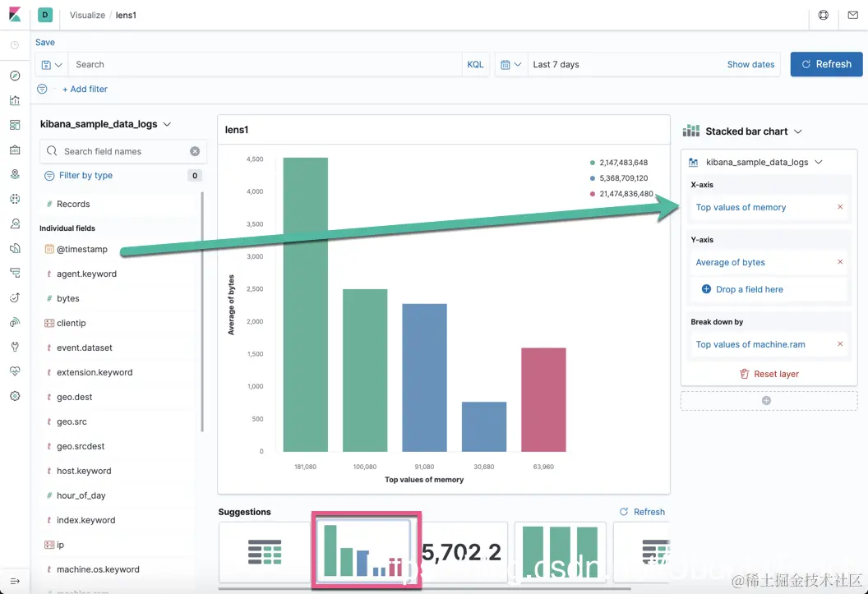
Task: Open Metrics icon in sidebar
Action: tap(15, 223)
